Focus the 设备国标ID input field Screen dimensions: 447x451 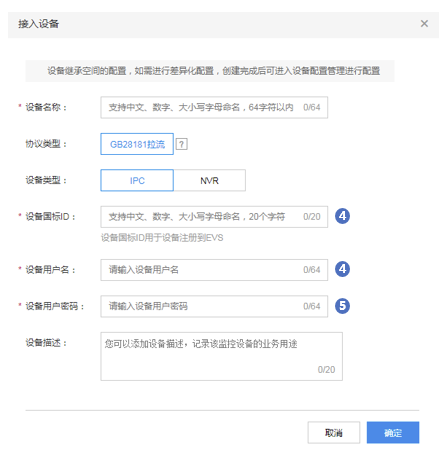click(214, 217)
